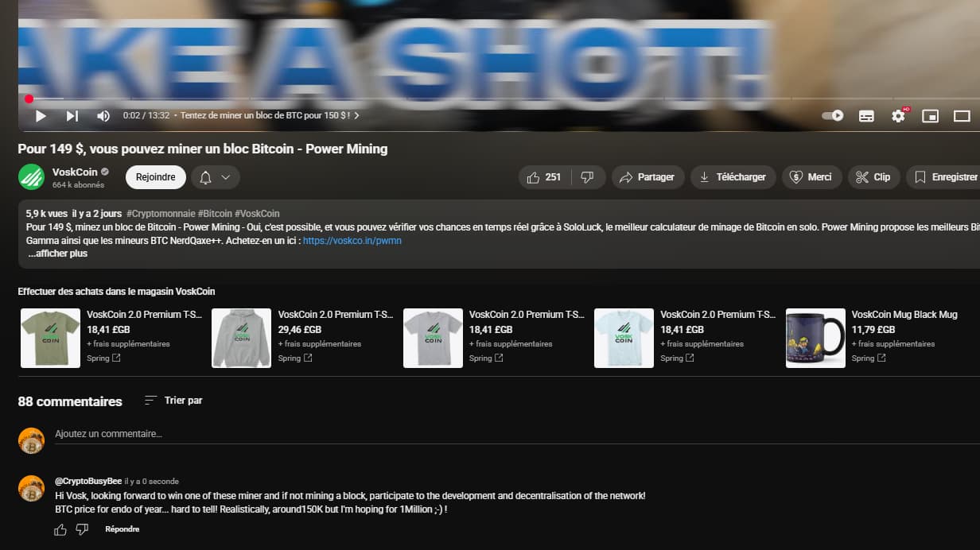Click 'Effectuer des achats dans le magasin VoskCoin'
Screen dimensions: 980x550
pos(116,292)
